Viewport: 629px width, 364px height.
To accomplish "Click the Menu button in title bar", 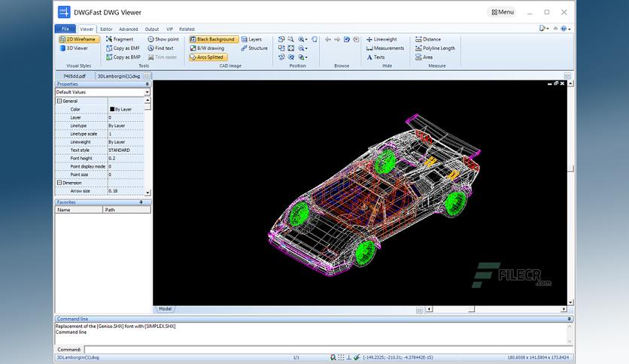I will coord(503,12).
